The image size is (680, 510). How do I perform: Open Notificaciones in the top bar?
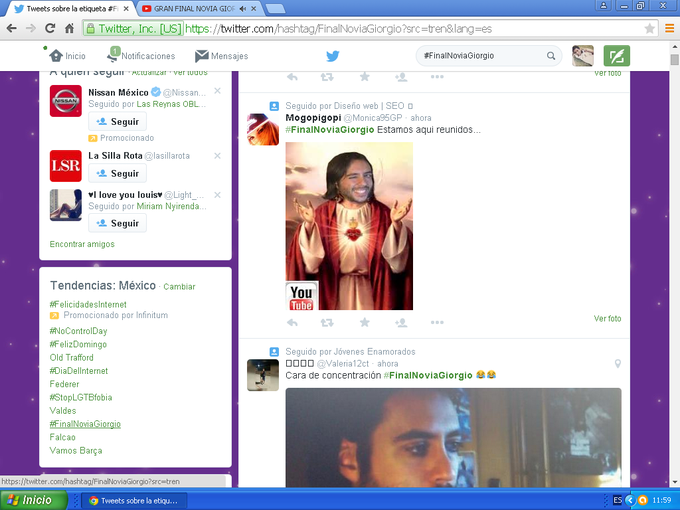point(141,56)
